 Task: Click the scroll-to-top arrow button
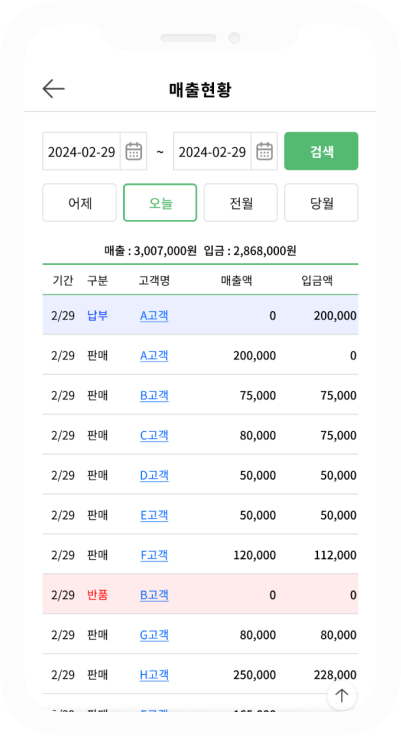pyautogui.click(x=342, y=695)
